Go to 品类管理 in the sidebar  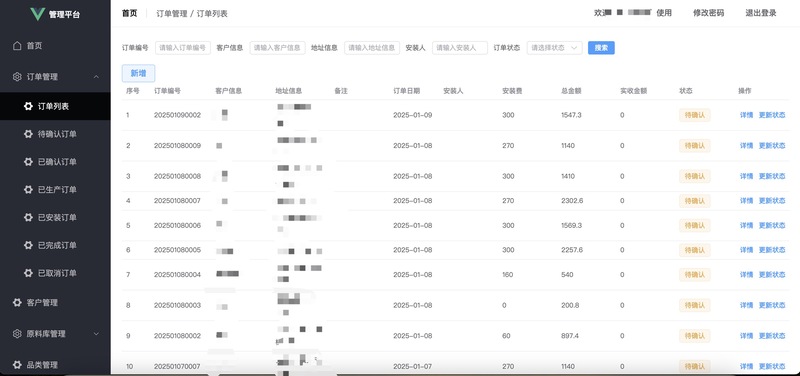click(x=55, y=365)
